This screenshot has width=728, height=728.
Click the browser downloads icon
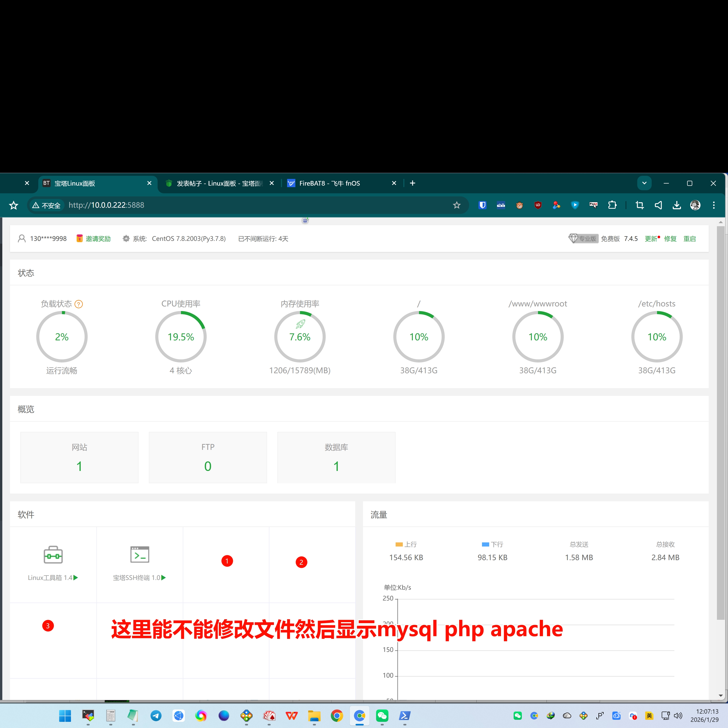coord(677,205)
